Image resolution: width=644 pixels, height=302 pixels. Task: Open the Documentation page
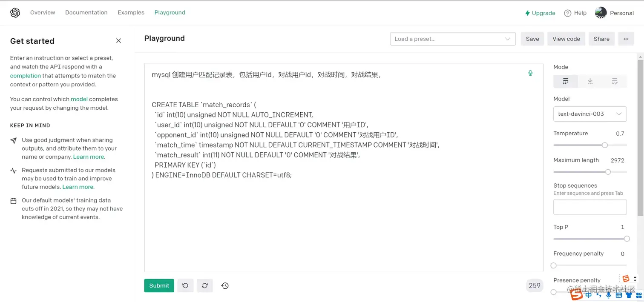point(86,12)
